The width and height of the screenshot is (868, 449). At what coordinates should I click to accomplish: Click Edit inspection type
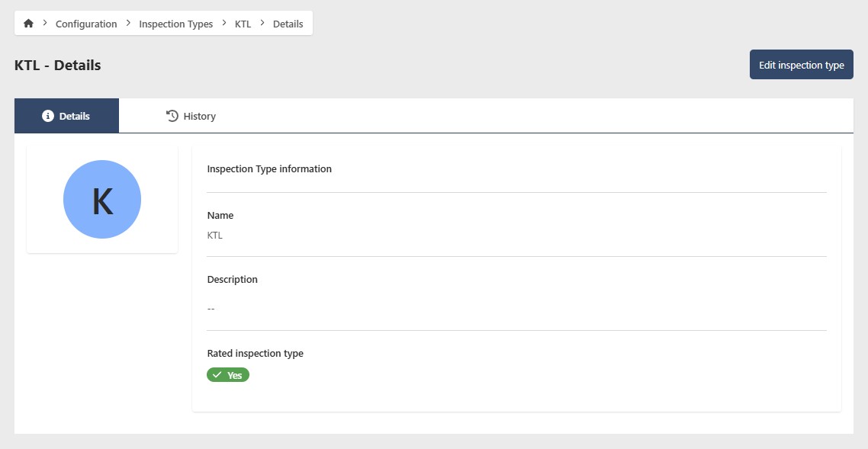(801, 64)
